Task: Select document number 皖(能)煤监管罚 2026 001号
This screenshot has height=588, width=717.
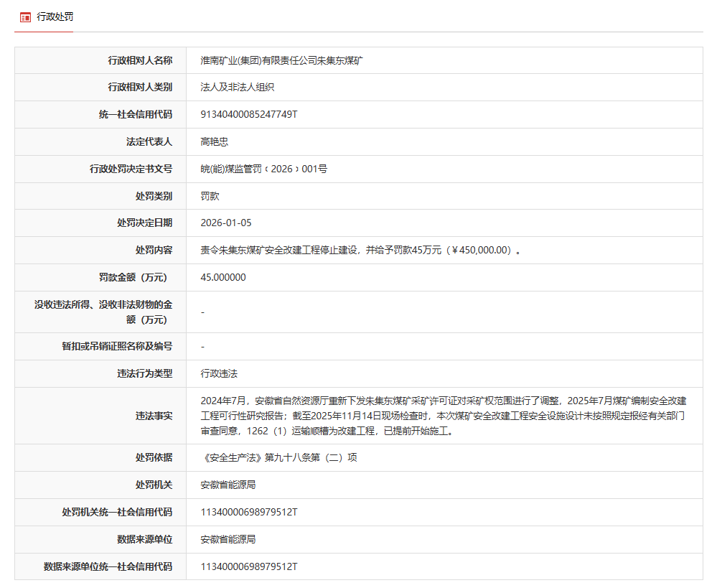Action: (x=263, y=169)
